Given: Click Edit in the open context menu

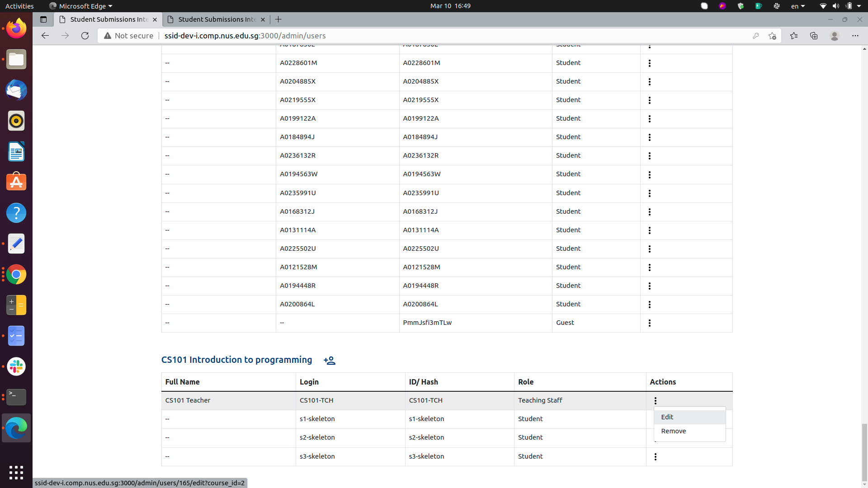Looking at the screenshot, I should click(667, 417).
